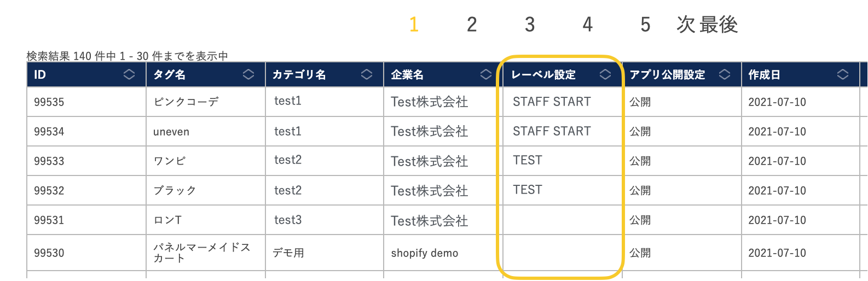Screen dimensions: 868x281
Task: Click sort icon next to 作成日
Action: pyautogui.click(x=843, y=74)
